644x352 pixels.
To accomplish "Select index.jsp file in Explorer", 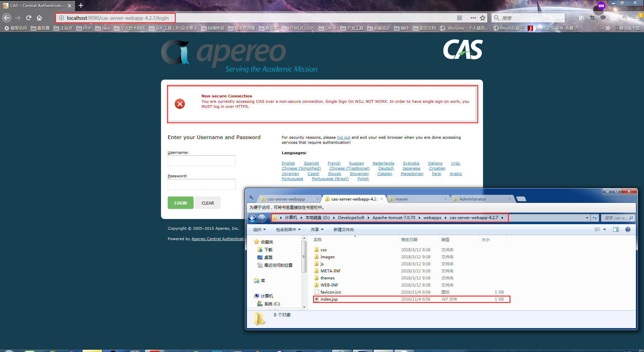I will click(412, 299).
